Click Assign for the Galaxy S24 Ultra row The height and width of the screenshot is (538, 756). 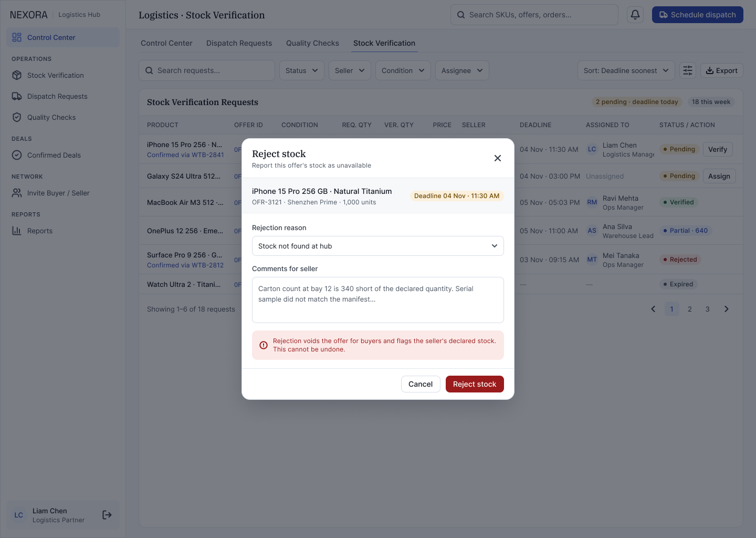719,176
